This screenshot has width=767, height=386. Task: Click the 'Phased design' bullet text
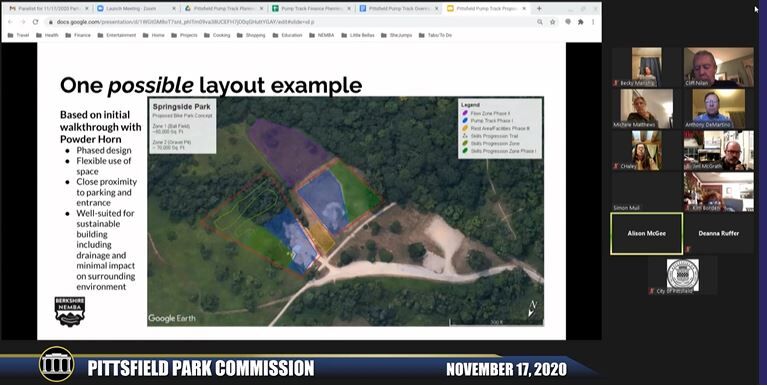(104, 150)
